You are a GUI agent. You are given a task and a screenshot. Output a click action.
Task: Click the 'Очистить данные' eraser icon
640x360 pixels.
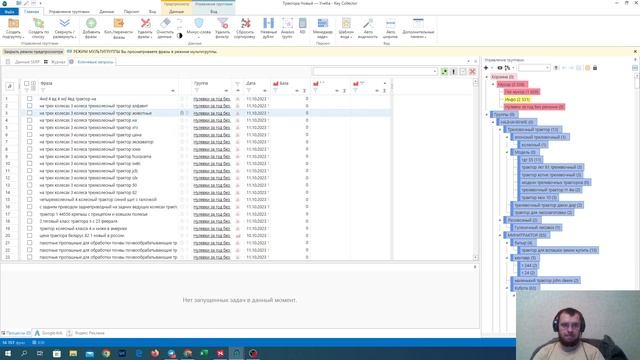tap(165, 23)
